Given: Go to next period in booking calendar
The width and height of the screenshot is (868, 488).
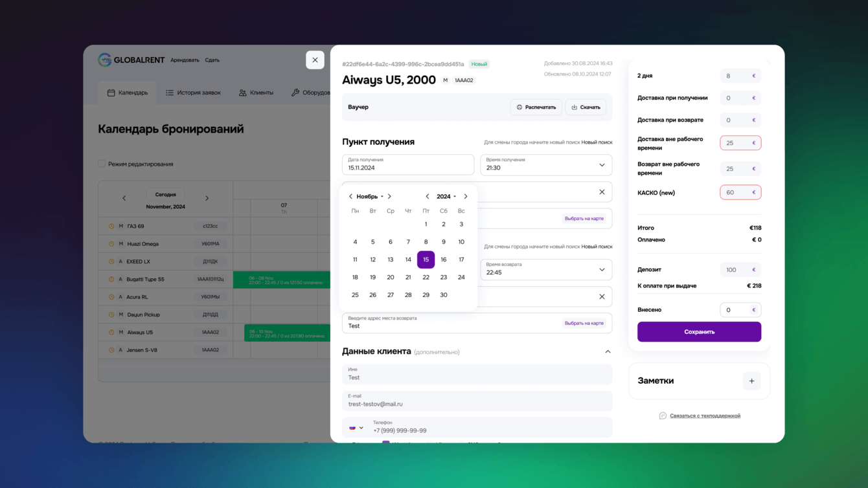Looking at the screenshot, I should tap(207, 199).
